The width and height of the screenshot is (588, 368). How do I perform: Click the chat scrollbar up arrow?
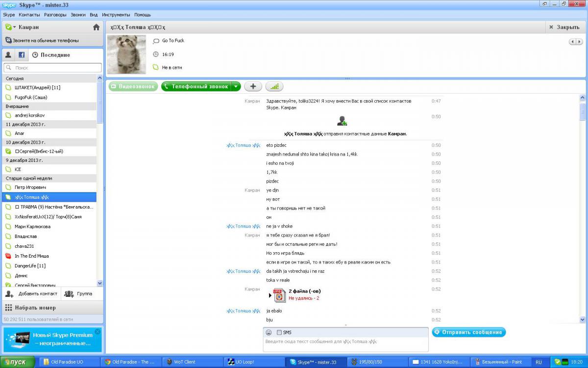(582, 98)
